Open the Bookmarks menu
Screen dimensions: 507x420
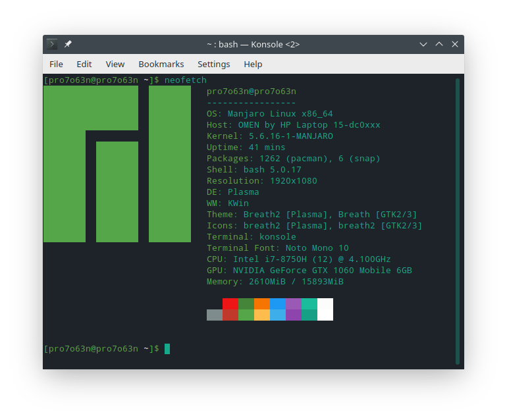click(x=161, y=64)
